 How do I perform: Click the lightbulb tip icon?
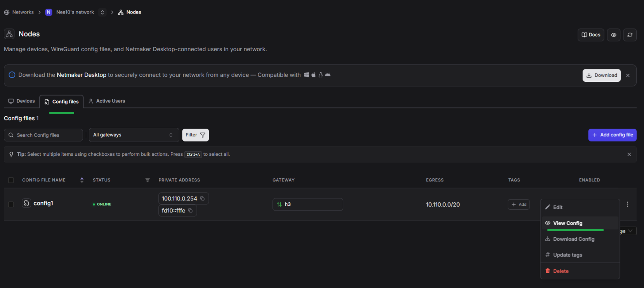click(11, 154)
